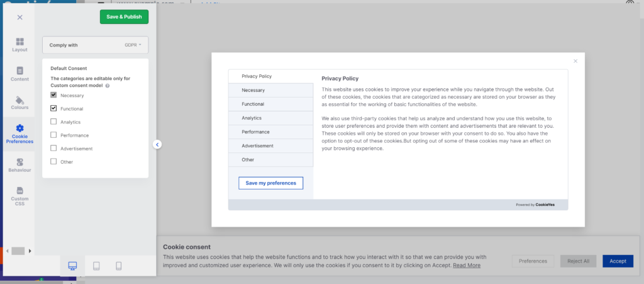644x284 pixels.
Task: Enable the Analytics checkbox
Action: pyautogui.click(x=53, y=122)
